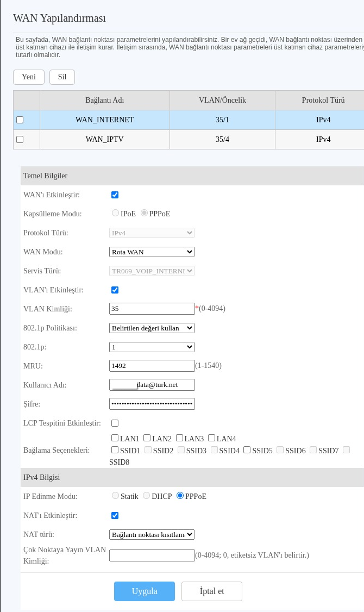Check the LAN4 binding option
This screenshot has height=612, width=364.
(211, 438)
